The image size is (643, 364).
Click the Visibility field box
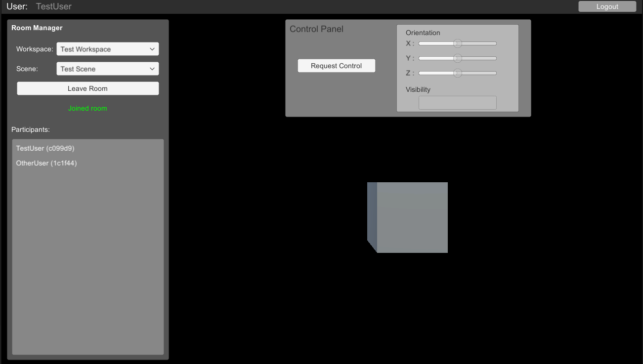click(457, 103)
